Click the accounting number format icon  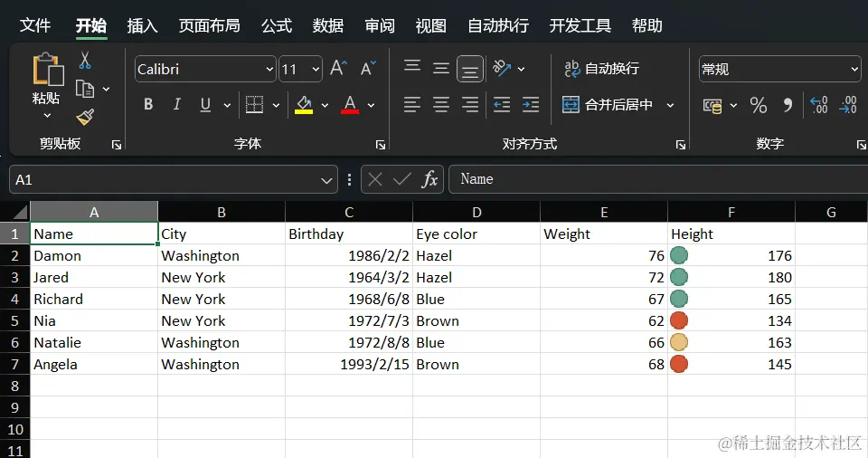click(x=712, y=105)
